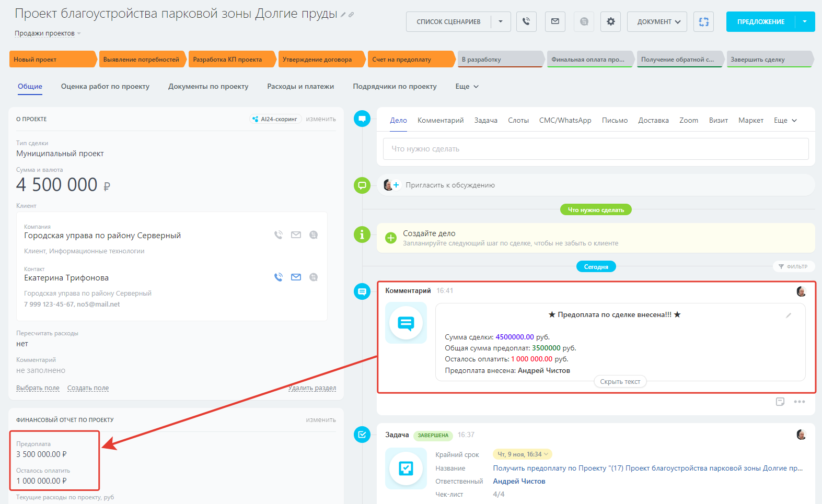Click the Создать поле link
This screenshot has height=504, width=822.
(88, 388)
